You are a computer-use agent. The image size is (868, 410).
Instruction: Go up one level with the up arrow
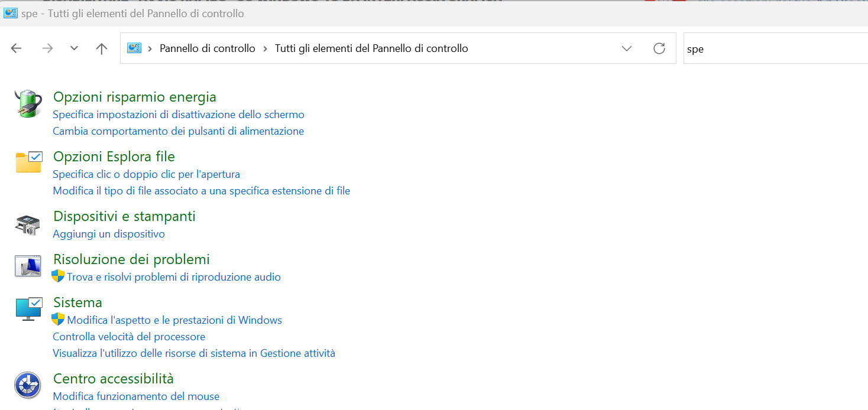click(x=102, y=48)
